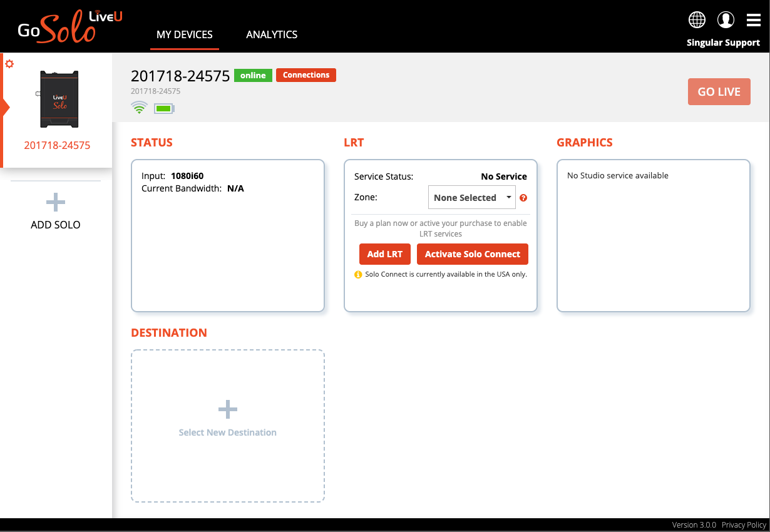Click the No Studio service available text
The image size is (770, 532).
pos(618,176)
